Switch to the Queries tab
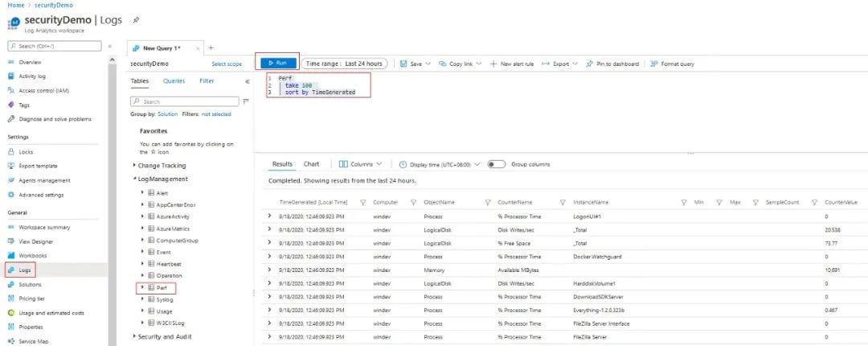 (174, 81)
